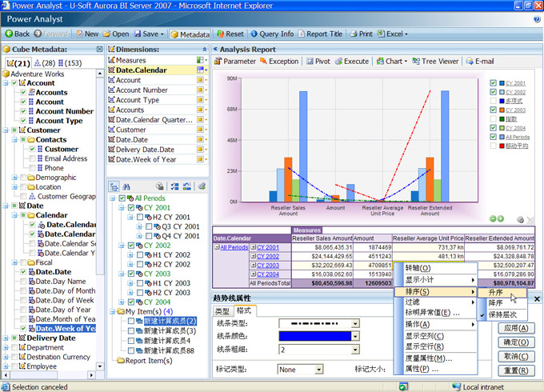Click the Print icon

[x=354, y=34]
